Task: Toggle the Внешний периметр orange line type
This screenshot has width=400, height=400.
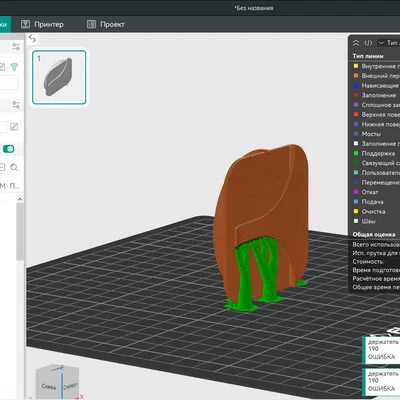Action: click(376, 76)
